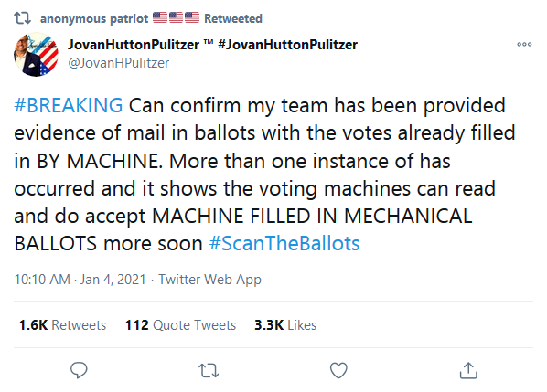Viewport: 547px width, 392px height.
Task: Open the #ScanTheBallots hashtag
Action: point(284,243)
